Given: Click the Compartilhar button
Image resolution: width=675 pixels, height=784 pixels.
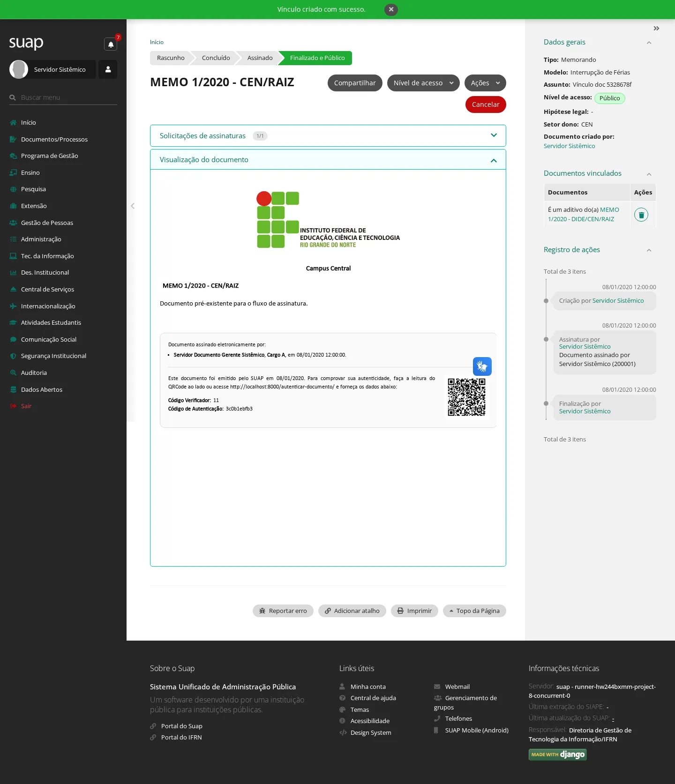Looking at the screenshot, I should tap(355, 83).
